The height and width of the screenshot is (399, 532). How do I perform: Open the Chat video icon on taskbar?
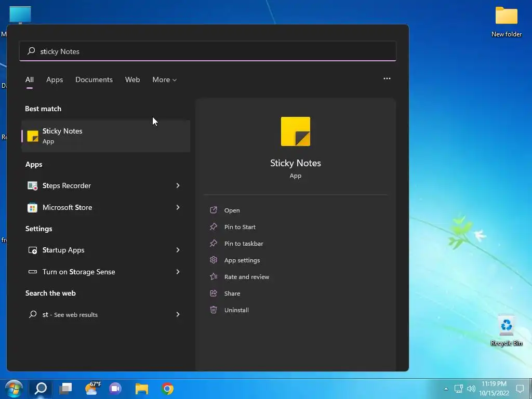click(x=115, y=389)
